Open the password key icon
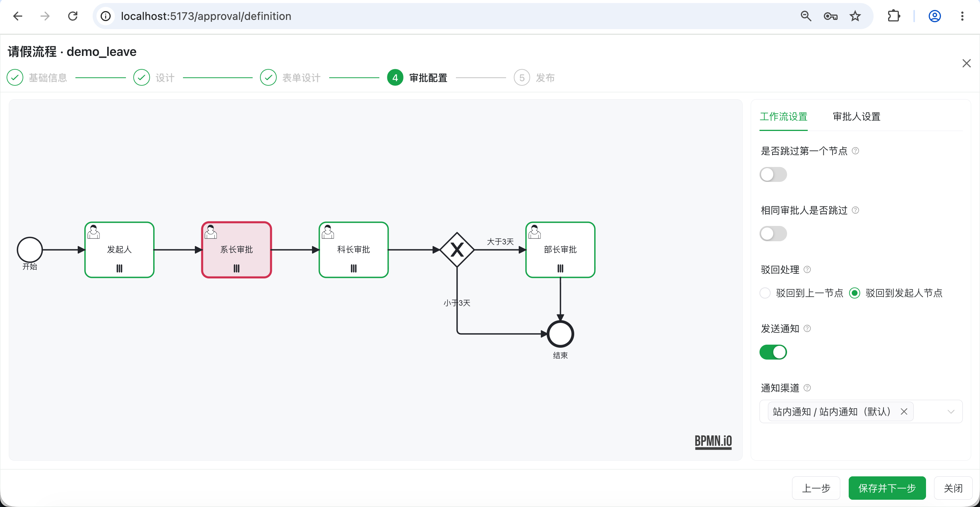This screenshot has width=980, height=507. coord(830,16)
